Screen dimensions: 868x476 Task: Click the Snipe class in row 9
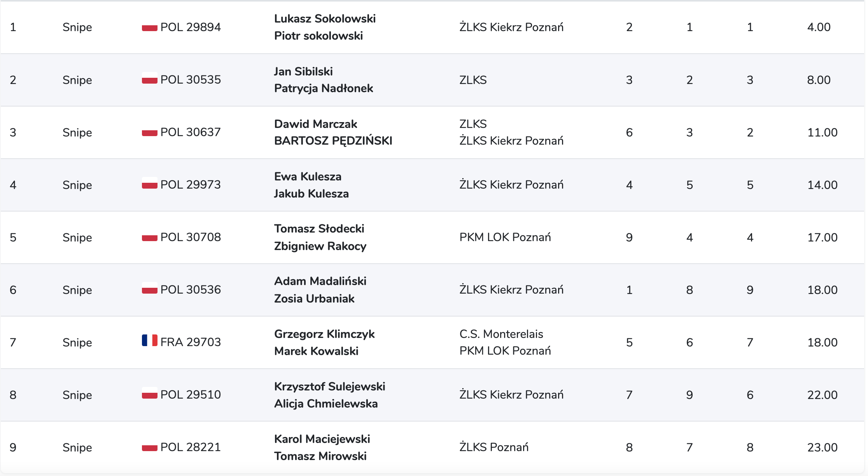tap(77, 448)
